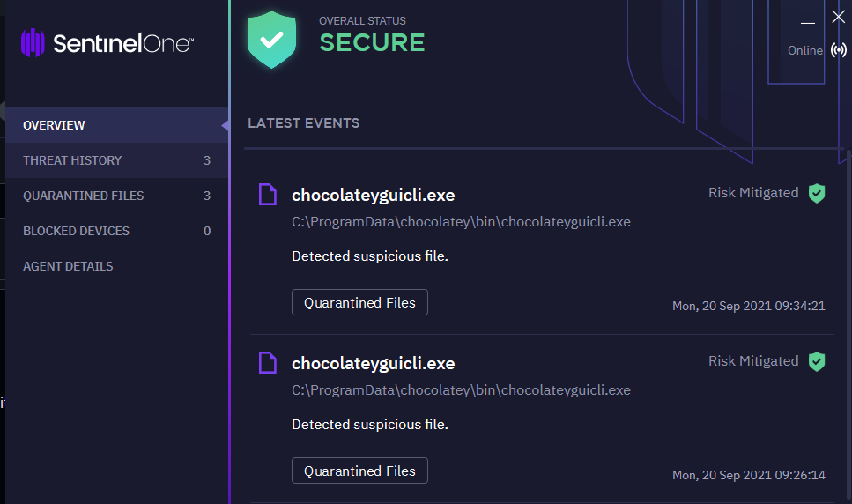The image size is (852, 504).
Task: Click file path of the 09:26:14 event
Action: tap(462, 390)
